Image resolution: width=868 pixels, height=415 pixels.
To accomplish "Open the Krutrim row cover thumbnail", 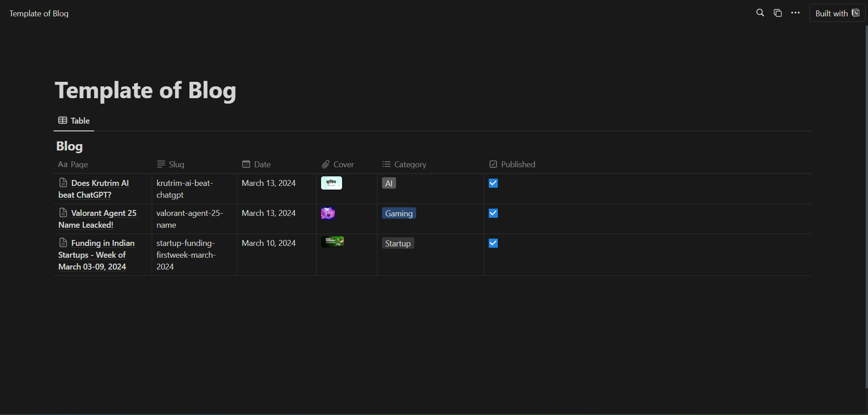I will tap(332, 183).
